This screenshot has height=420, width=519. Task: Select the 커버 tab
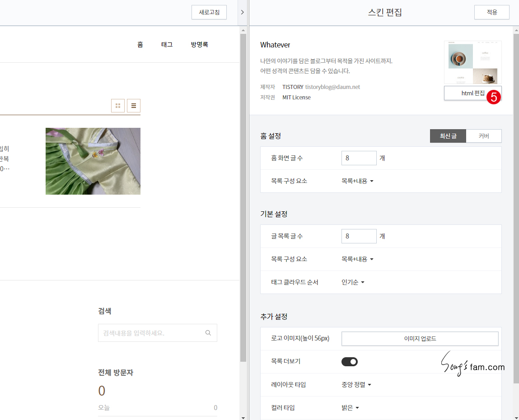click(484, 136)
